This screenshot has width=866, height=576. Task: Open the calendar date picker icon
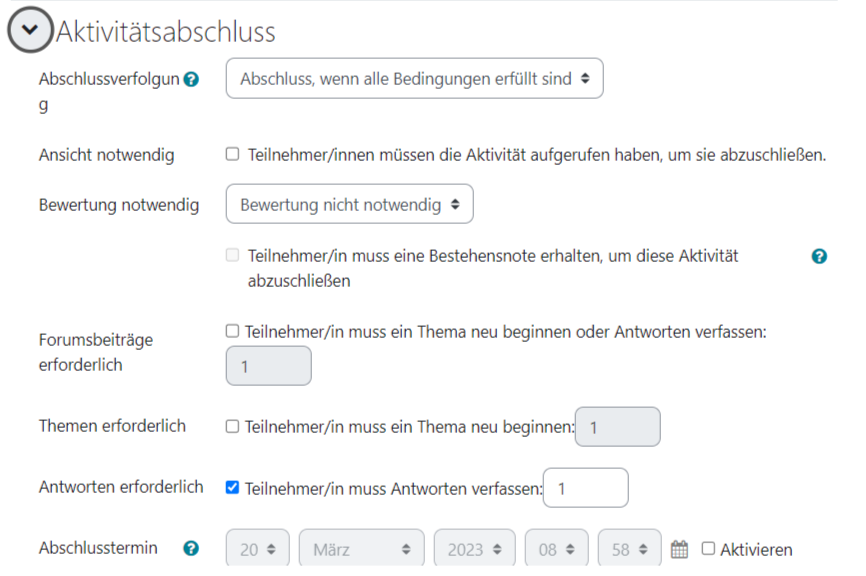click(x=679, y=549)
